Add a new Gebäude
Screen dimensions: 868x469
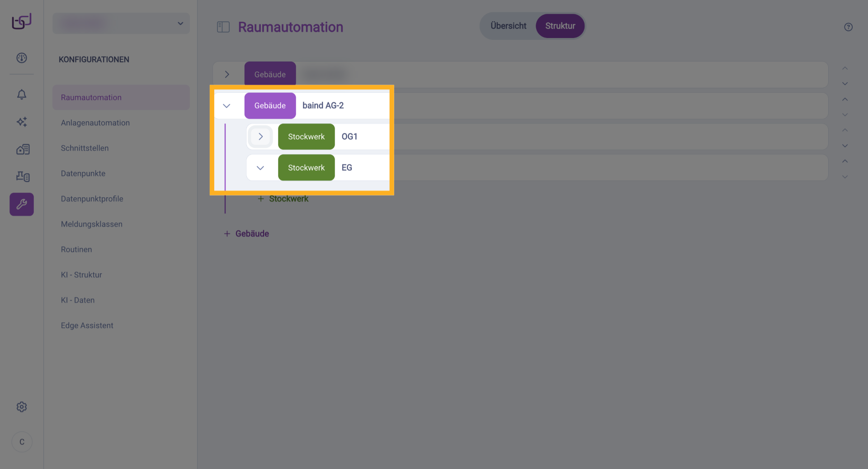click(x=247, y=234)
